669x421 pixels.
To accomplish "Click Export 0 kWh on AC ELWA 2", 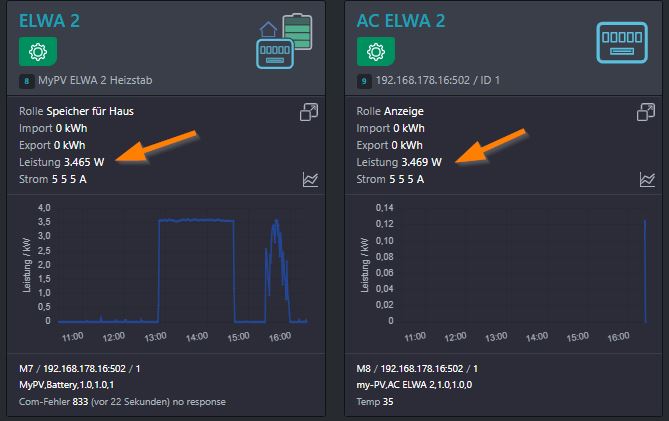I will [390, 145].
